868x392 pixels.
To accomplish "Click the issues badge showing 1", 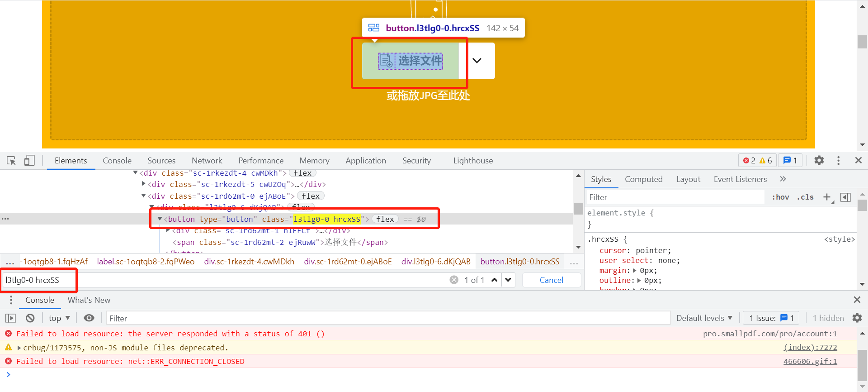I will point(790,160).
